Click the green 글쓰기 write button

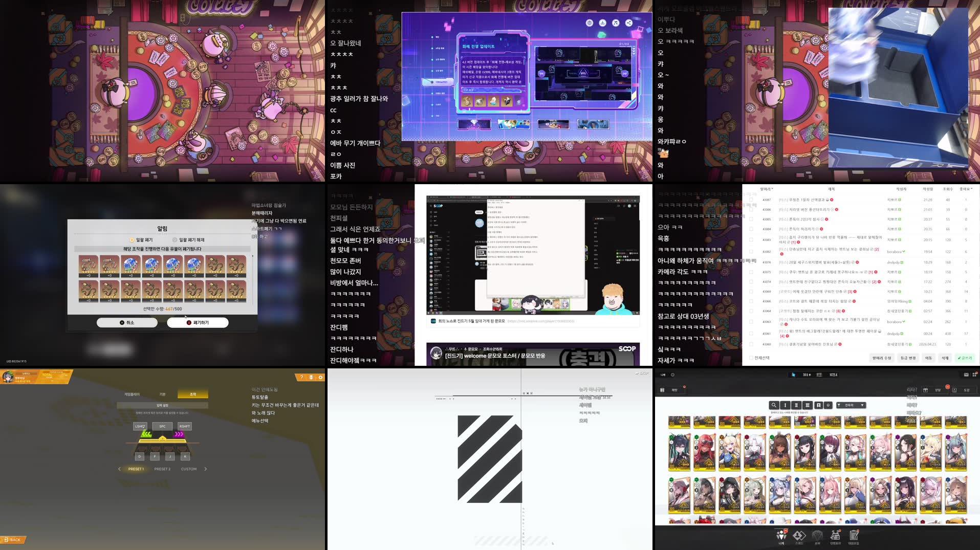[964, 358]
